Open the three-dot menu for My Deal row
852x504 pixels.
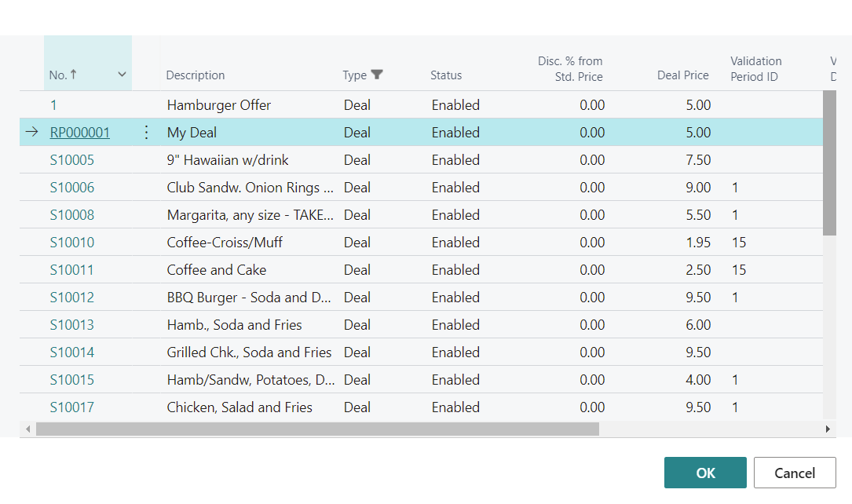point(146,133)
